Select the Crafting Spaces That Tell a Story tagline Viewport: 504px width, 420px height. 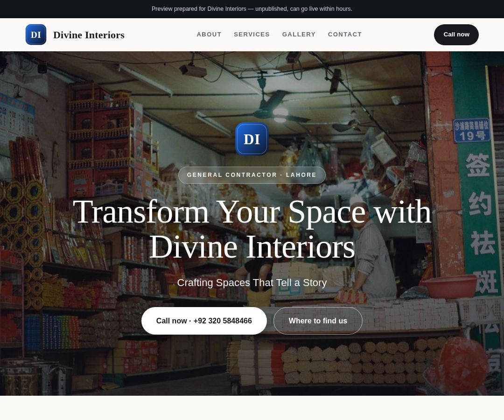252,283
